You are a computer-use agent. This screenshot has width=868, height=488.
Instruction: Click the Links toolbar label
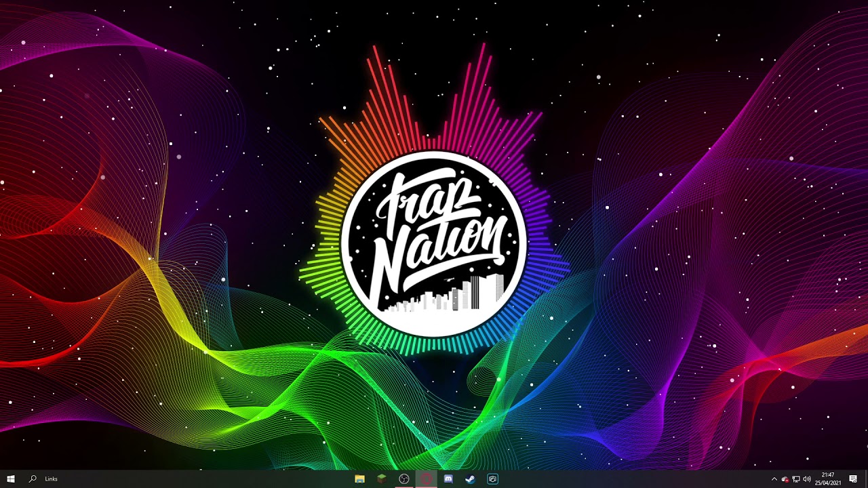52,479
